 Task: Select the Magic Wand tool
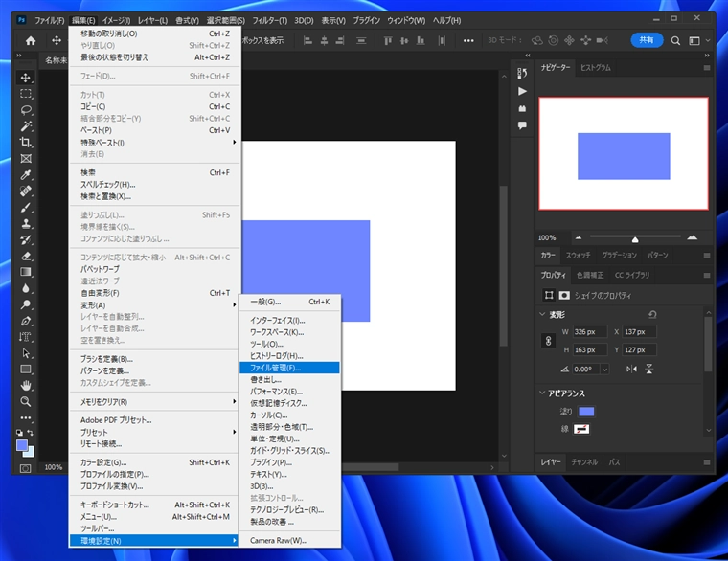click(26, 126)
